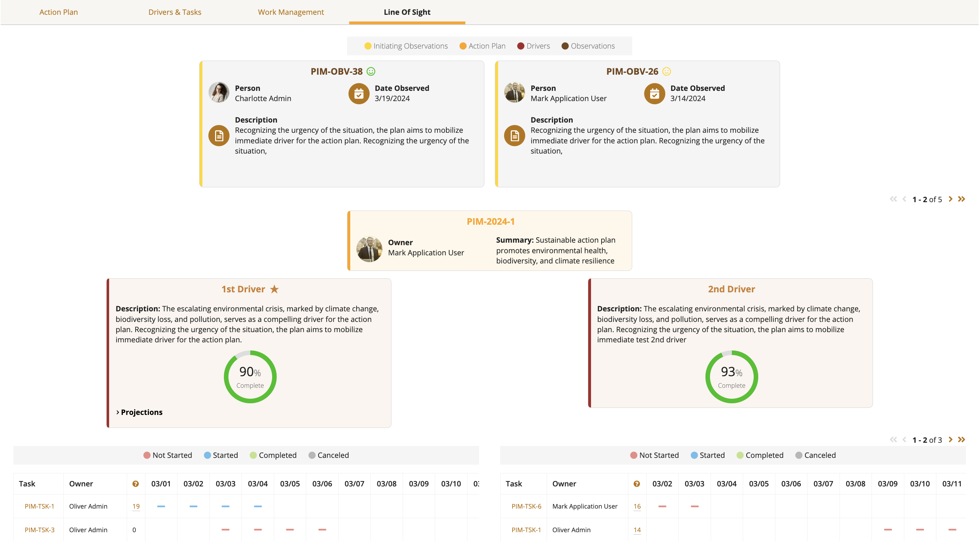Expand the Projections section

coord(139,412)
